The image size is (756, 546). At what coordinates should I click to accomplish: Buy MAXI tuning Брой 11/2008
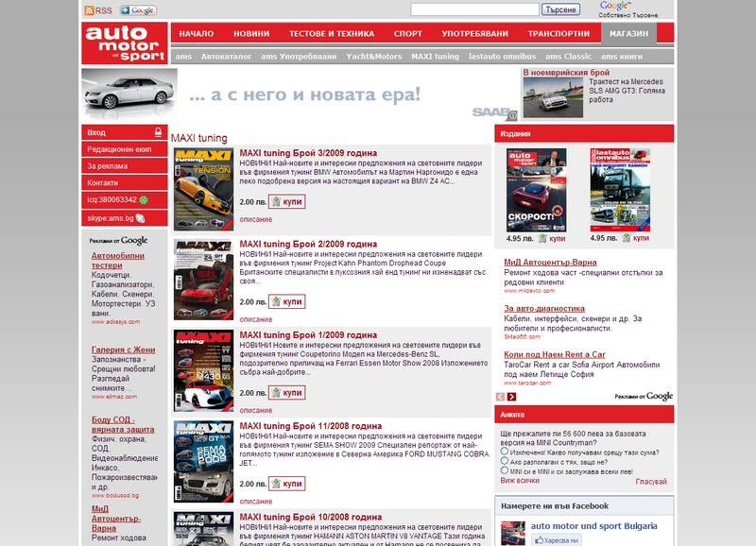[x=287, y=484]
